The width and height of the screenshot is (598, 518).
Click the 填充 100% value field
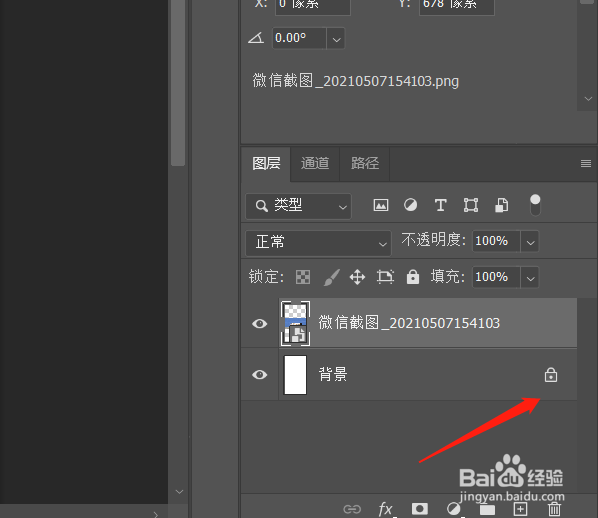click(496, 277)
